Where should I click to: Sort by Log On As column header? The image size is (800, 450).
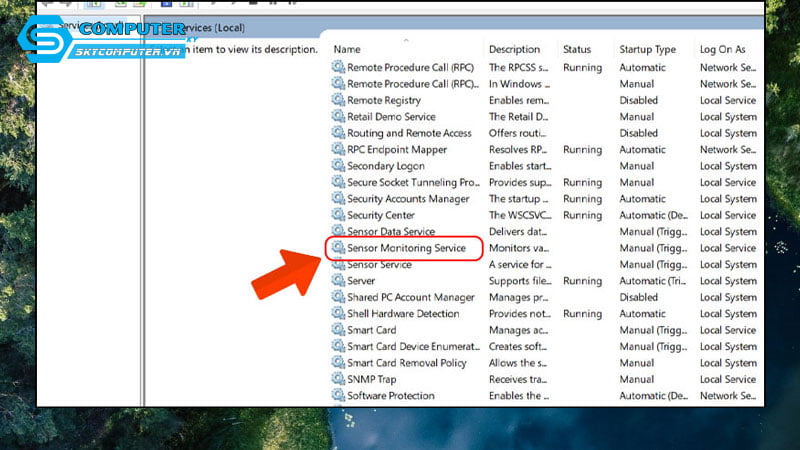pos(722,49)
